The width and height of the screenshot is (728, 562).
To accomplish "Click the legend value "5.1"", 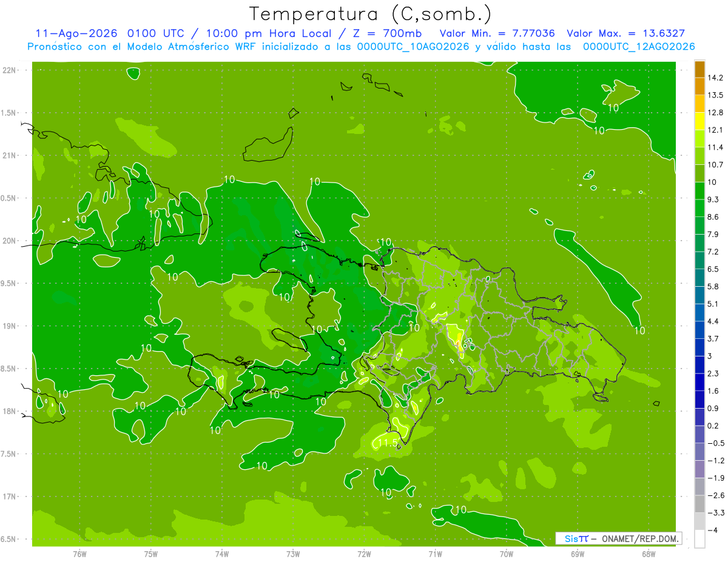I will pyautogui.click(x=714, y=304).
